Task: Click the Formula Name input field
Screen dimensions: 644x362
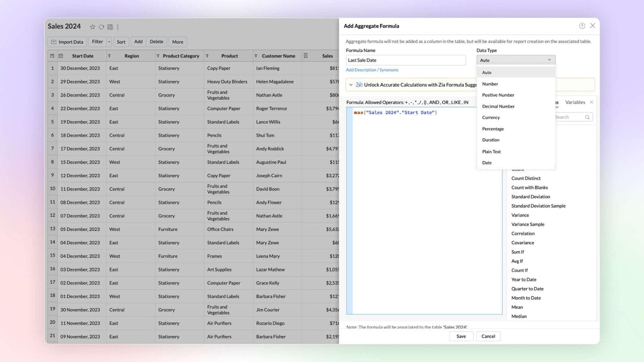Action: pos(406,60)
